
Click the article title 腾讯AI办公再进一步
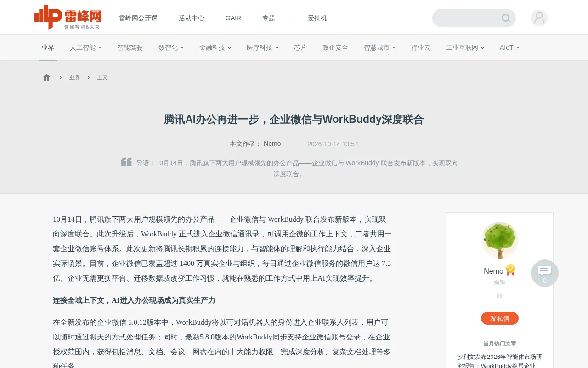pos(294,119)
